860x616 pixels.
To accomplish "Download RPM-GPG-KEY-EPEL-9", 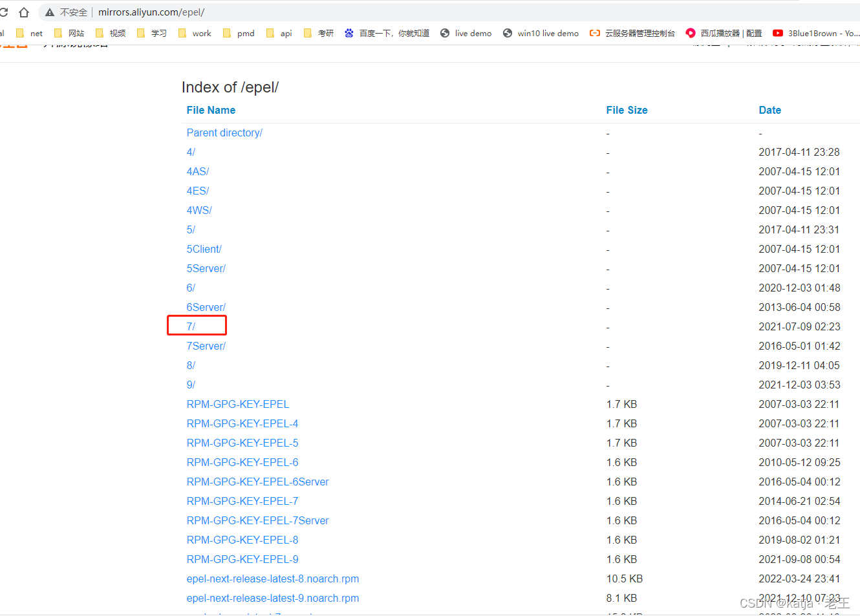I will pyautogui.click(x=242, y=559).
